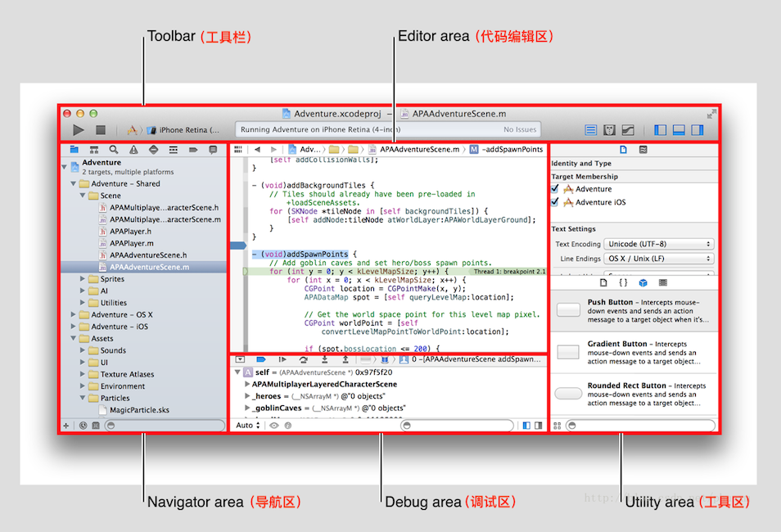
Task: Expand the Sprites folder
Action: click(83, 279)
